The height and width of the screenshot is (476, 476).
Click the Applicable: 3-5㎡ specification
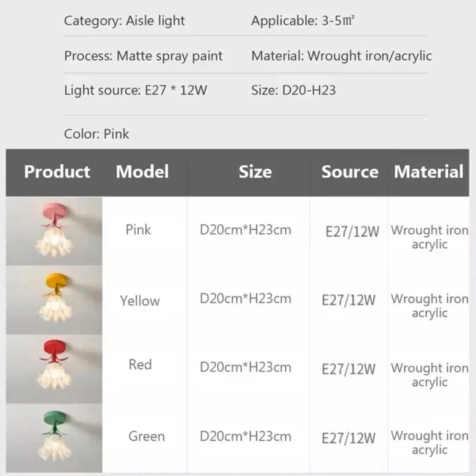[303, 21]
